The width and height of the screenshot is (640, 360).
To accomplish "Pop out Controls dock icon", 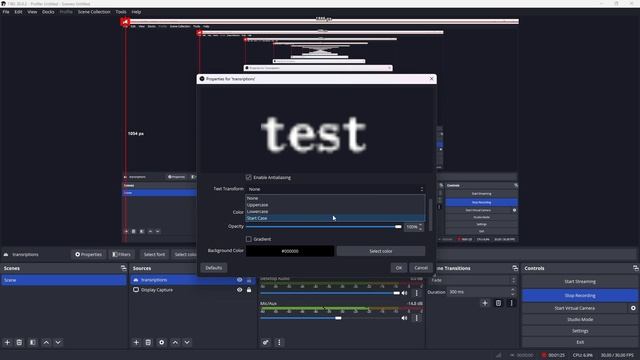I will [x=636, y=268].
